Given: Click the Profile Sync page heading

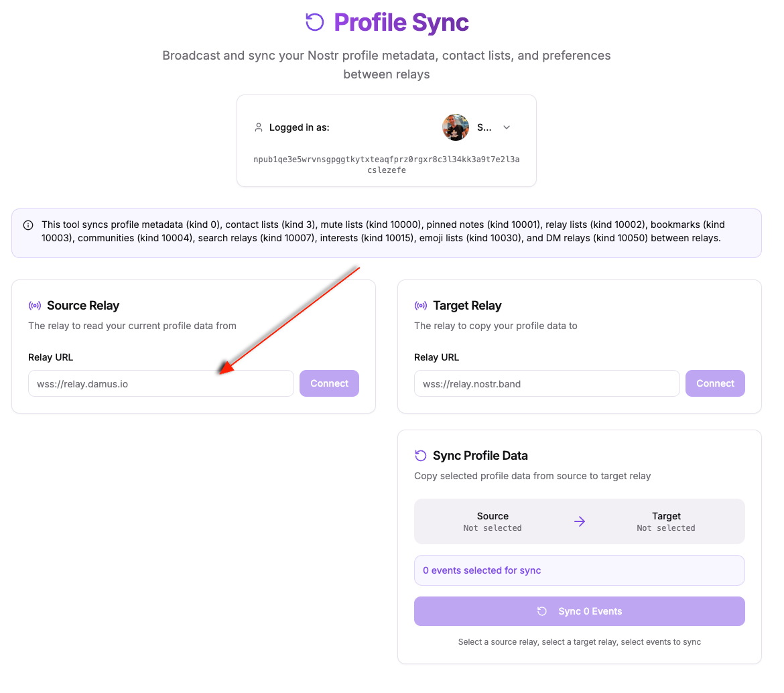Looking at the screenshot, I should click(401, 22).
